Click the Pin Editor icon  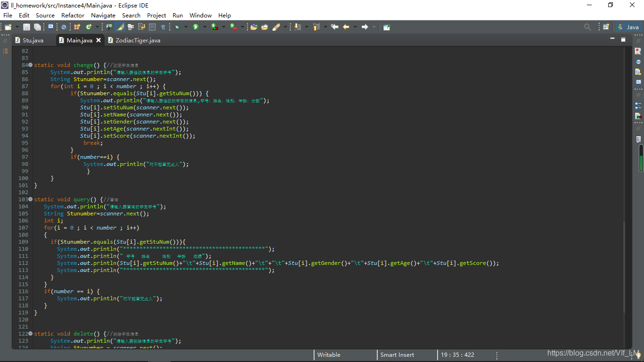387,27
